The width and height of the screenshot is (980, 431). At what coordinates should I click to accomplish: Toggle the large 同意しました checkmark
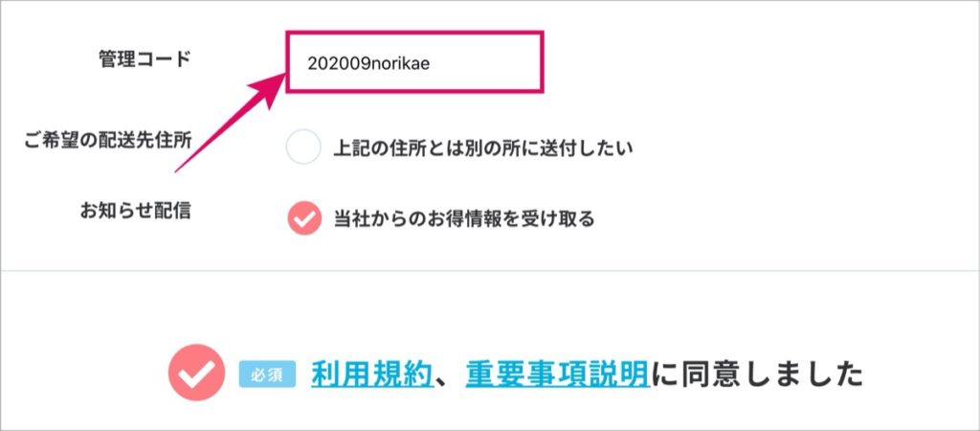click(x=197, y=373)
